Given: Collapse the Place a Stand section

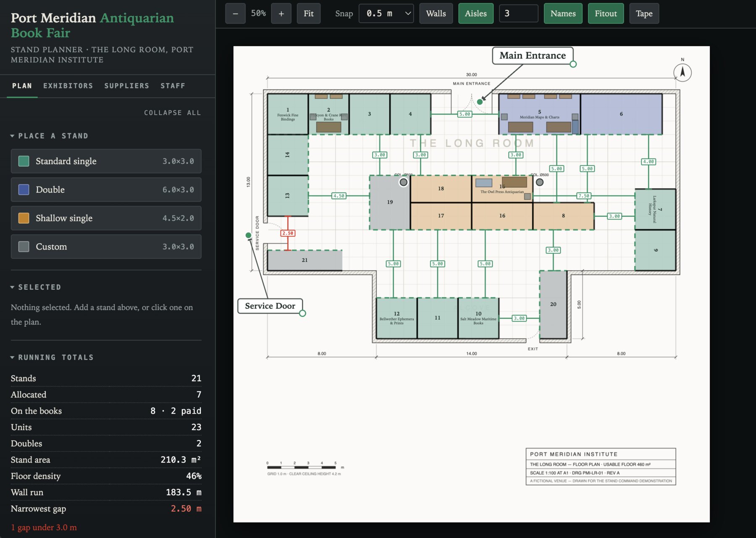Looking at the screenshot, I should click(x=50, y=136).
